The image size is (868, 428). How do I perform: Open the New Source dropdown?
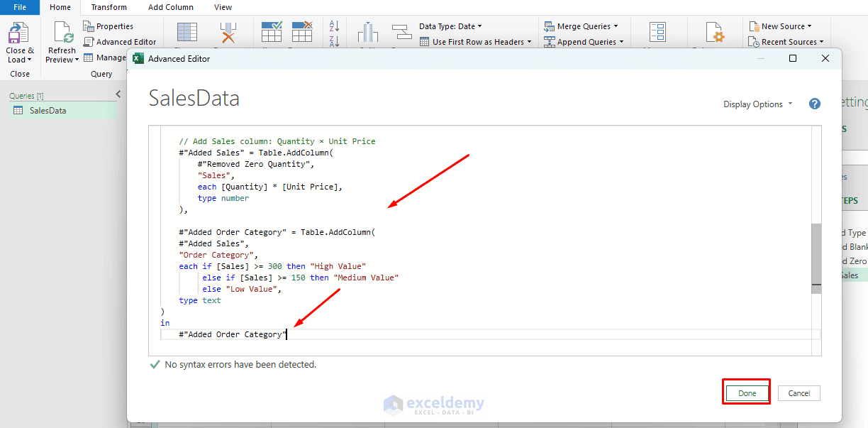(x=780, y=26)
